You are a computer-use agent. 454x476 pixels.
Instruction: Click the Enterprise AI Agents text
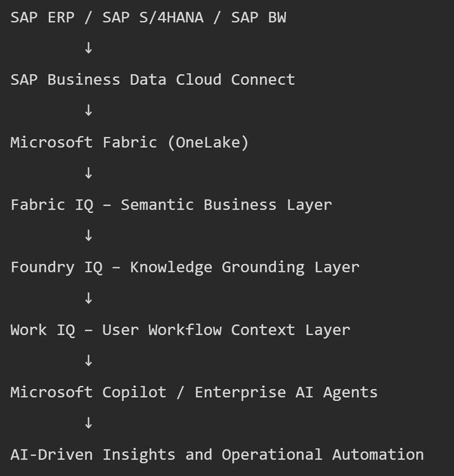pyautogui.click(x=286, y=392)
